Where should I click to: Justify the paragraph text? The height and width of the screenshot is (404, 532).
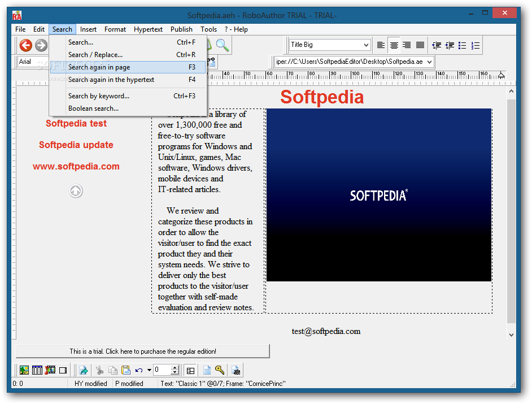pyautogui.click(x=420, y=45)
